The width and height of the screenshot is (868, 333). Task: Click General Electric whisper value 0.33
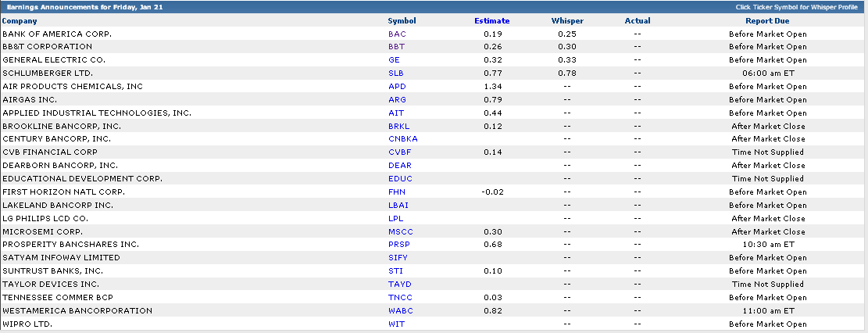[567, 60]
